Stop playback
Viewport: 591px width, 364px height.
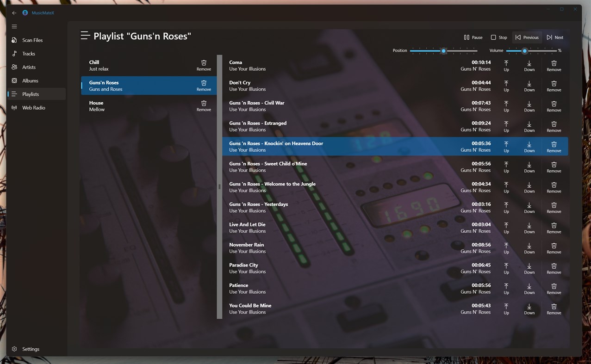point(498,37)
